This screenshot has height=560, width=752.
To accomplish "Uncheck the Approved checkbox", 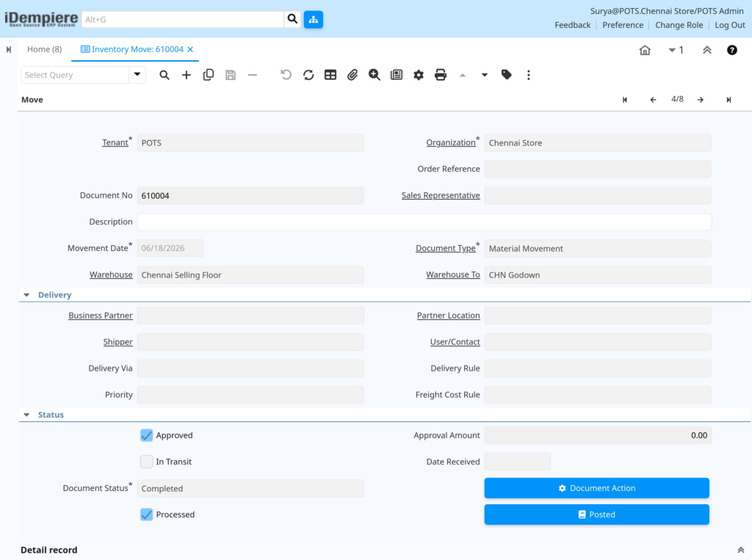I will click(x=146, y=435).
